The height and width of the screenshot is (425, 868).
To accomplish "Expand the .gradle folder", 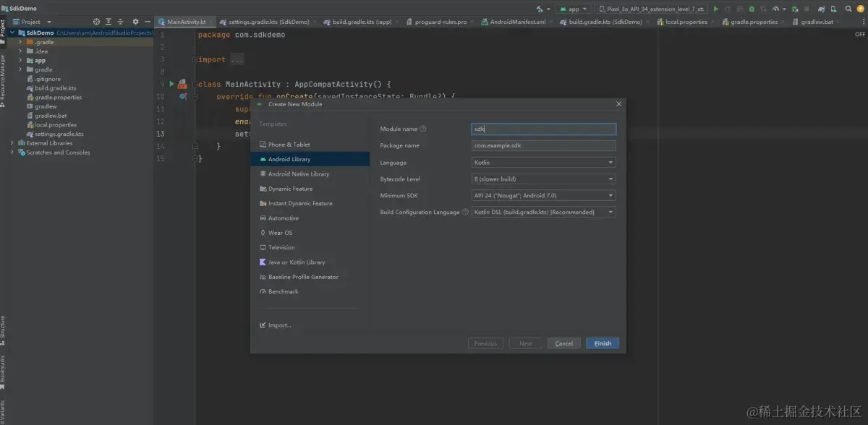I will pyautogui.click(x=20, y=42).
